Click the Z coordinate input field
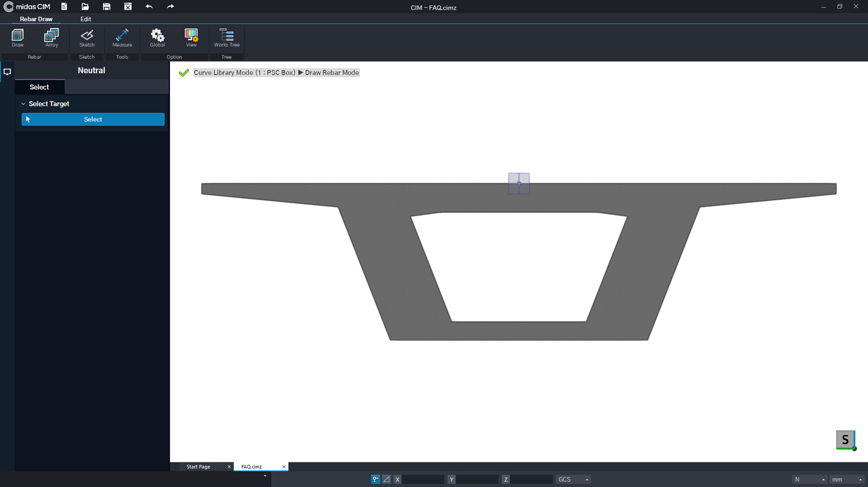 (x=531, y=479)
